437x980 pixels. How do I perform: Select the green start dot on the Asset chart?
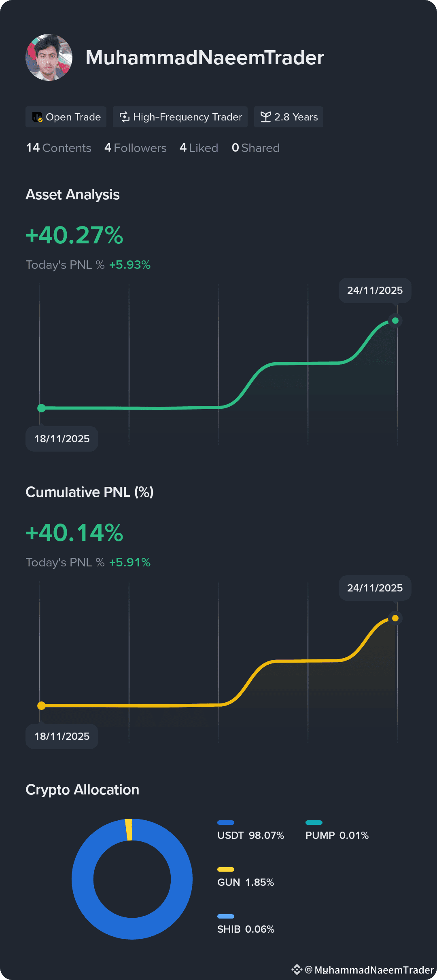point(41,408)
